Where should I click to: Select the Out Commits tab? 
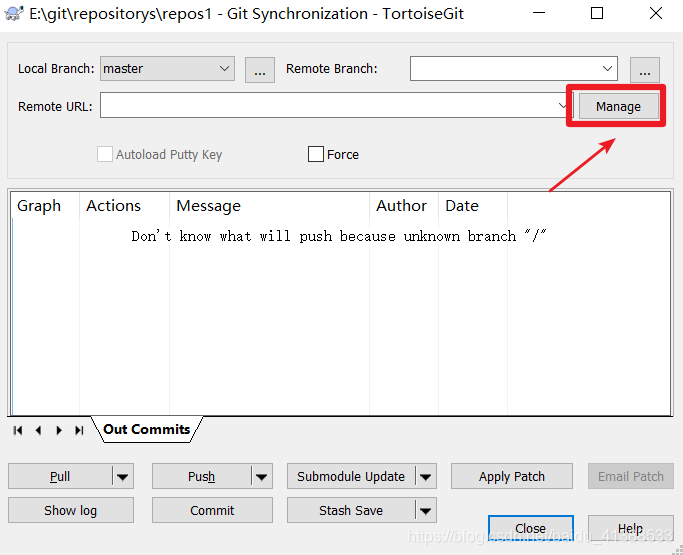point(147,430)
